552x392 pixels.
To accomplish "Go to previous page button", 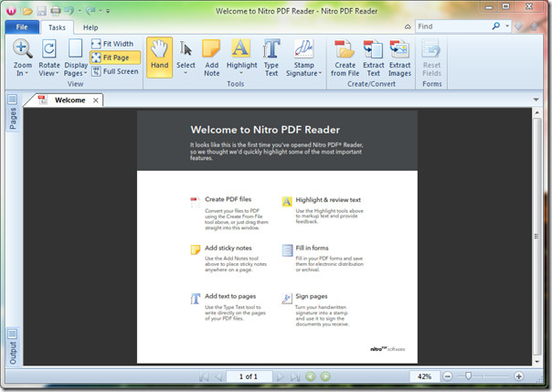I will pyautogui.click(x=218, y=376).
